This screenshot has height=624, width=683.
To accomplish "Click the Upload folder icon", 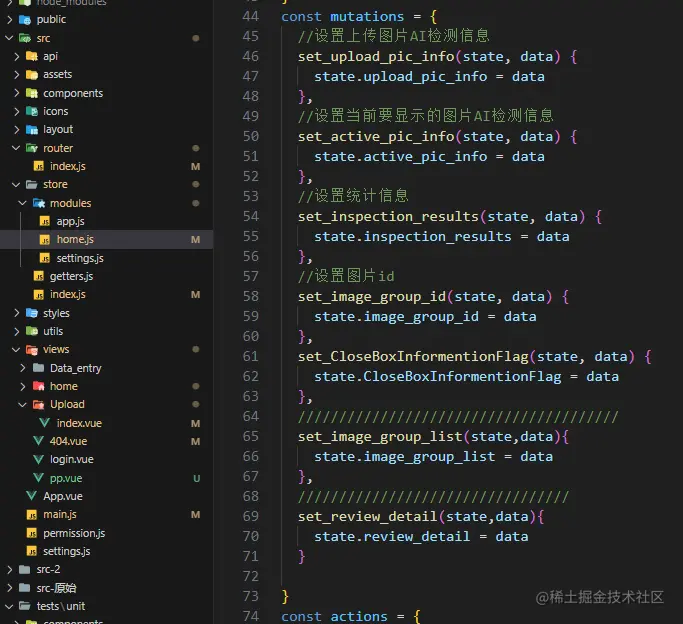I will pyautogui.click(x=39, y=405).
